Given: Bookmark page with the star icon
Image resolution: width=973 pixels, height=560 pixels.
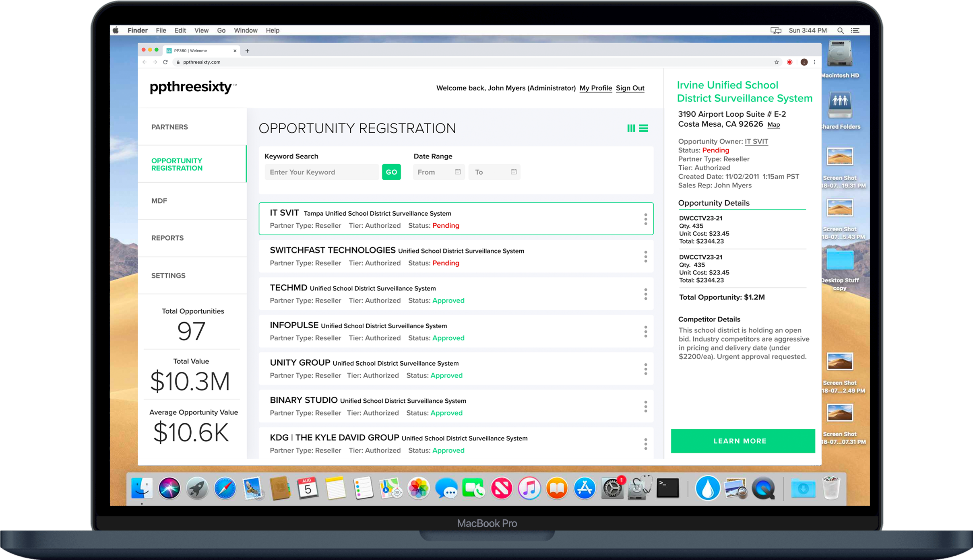Looking at the screenshot, I should 777,62.
